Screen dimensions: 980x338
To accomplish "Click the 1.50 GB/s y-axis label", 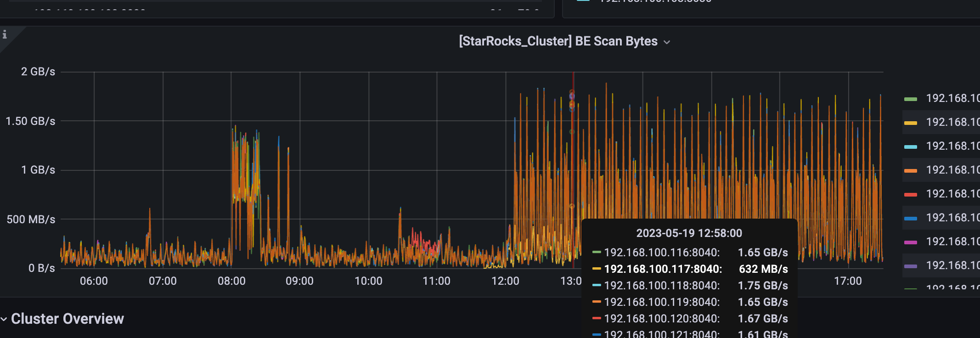I will [x=30, y=121].
